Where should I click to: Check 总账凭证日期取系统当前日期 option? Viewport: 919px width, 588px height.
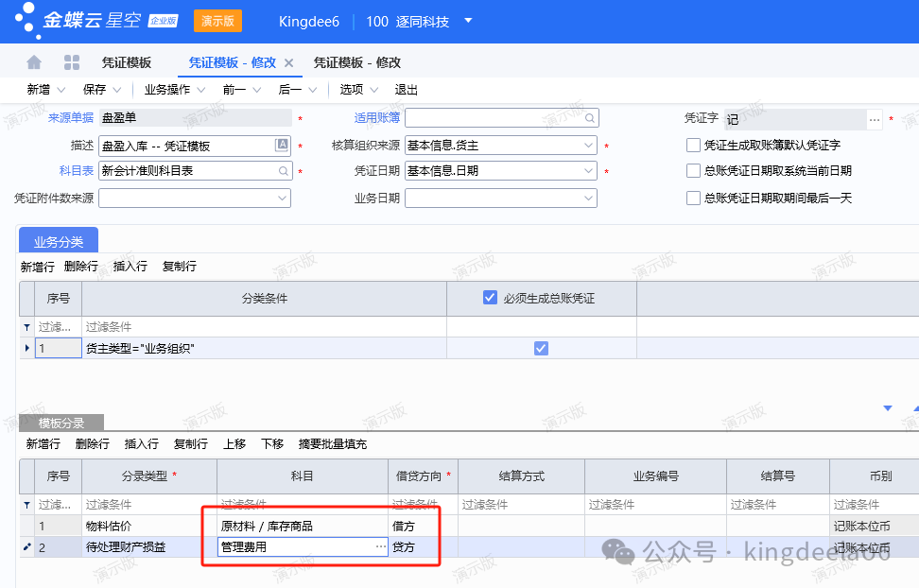(693, 171)
